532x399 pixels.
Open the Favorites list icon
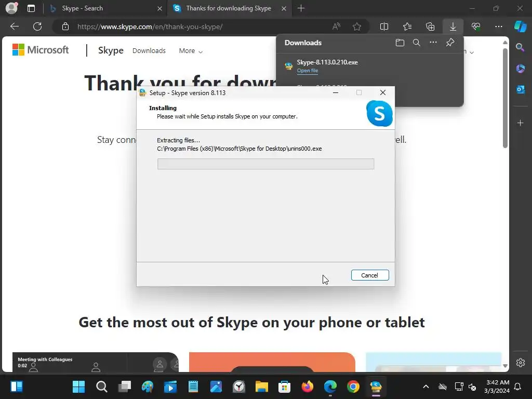point(407,26)
